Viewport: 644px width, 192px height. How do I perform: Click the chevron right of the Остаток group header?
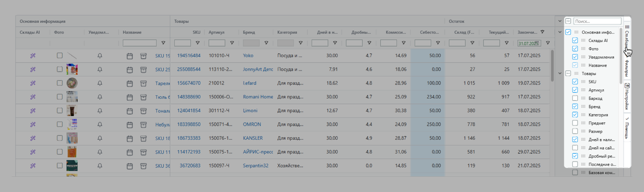point(560,21)
